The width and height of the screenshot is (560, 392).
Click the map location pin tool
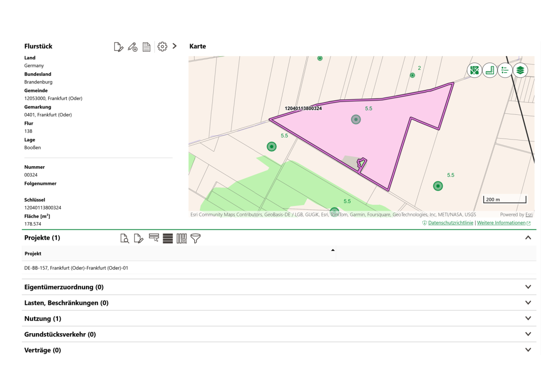pyautogui.click(x=475, y=70)
